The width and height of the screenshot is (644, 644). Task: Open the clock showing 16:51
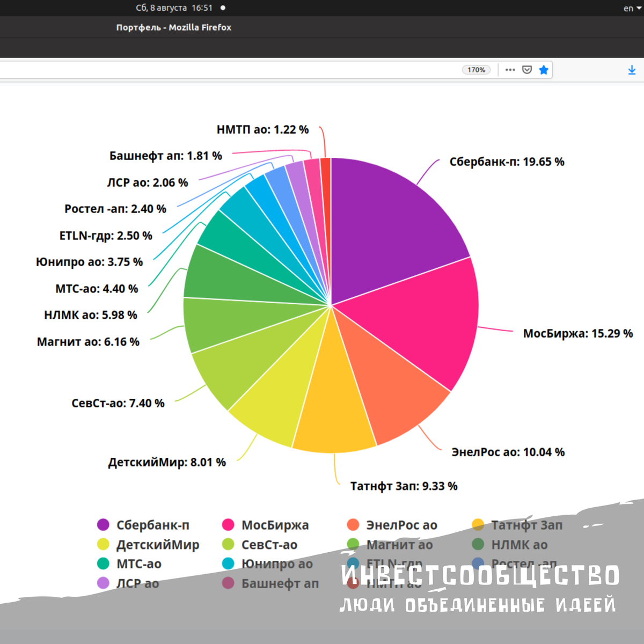coord(174,8)
